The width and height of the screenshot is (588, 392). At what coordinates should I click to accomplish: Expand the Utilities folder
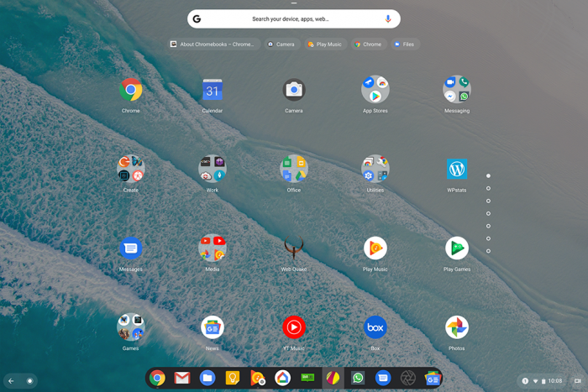tap(375, 169)
